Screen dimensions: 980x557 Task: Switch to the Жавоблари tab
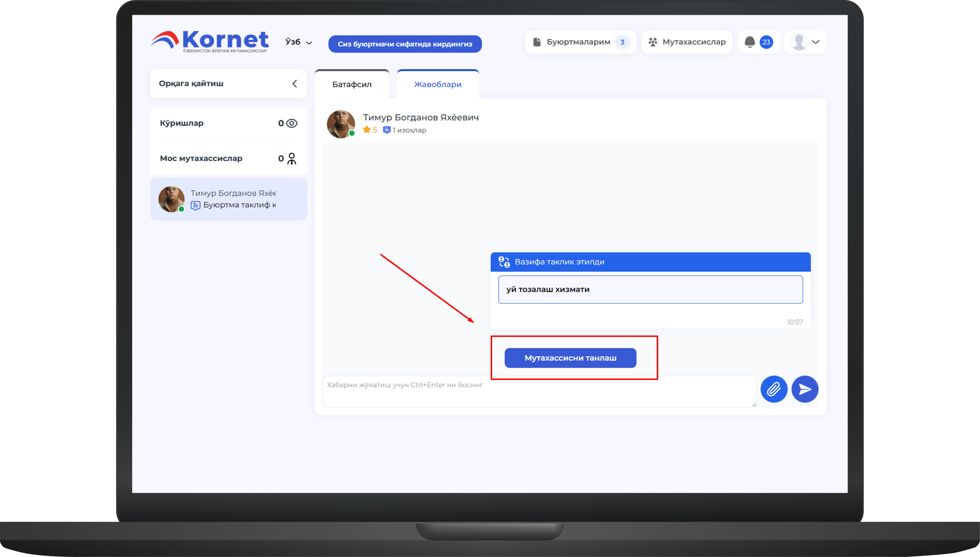pyautogui.click(x=438, y=84)
